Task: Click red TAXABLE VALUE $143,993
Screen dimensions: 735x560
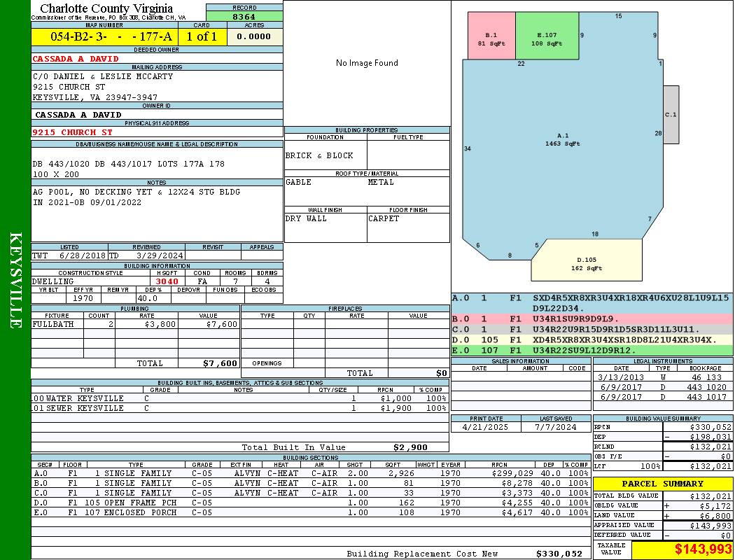Action: click(x=703, y=549)
